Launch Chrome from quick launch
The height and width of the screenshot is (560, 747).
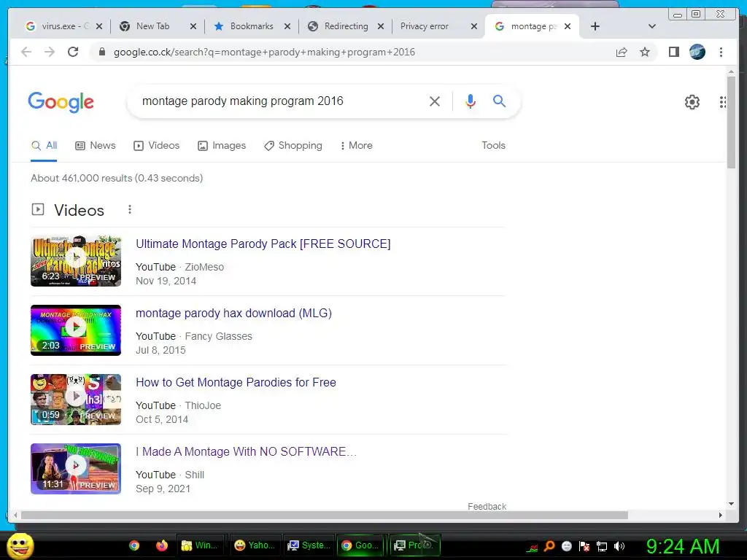[x=134, y=545]
